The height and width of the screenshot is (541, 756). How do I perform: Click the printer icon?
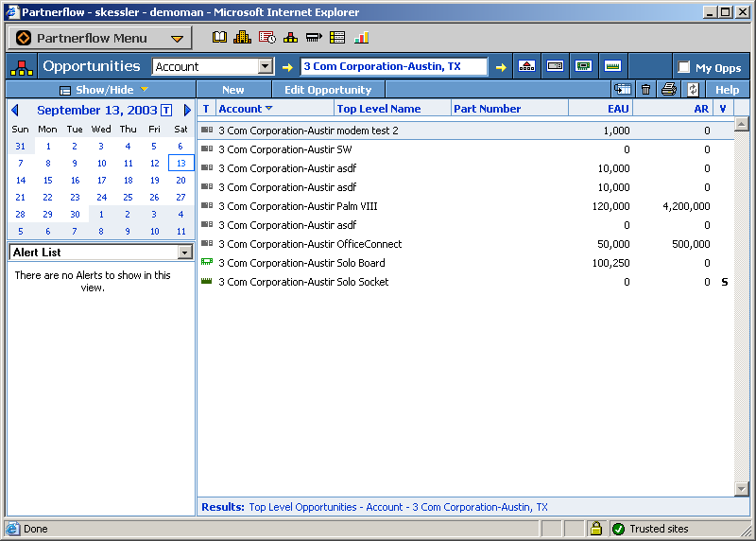point(669,89)
